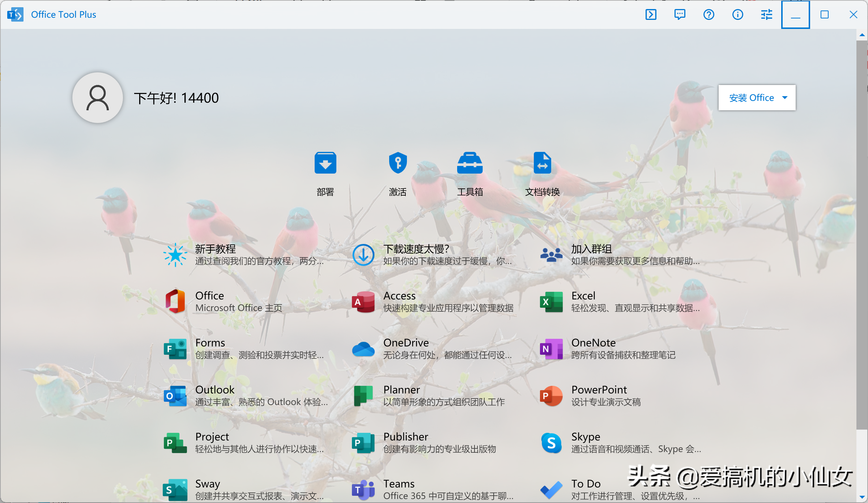Click the 加入群组 people icon
The height and width of the screenshot is (503, 868).
point(551,255)
